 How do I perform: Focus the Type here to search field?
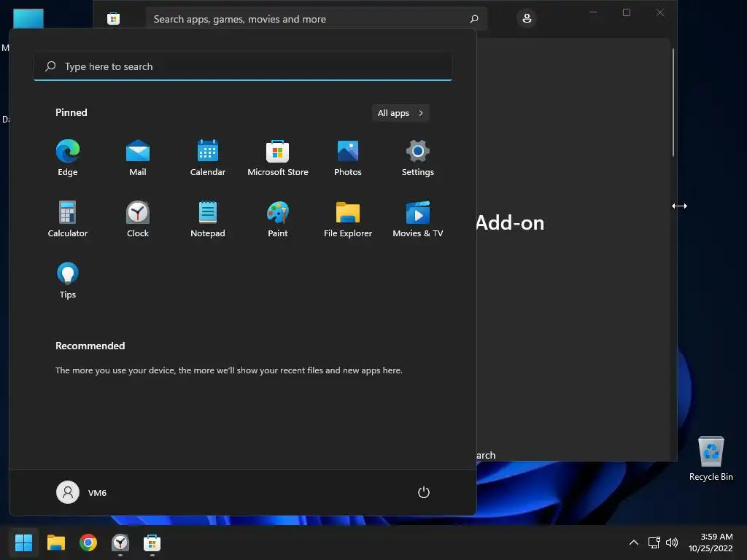(x=243, y=66)
